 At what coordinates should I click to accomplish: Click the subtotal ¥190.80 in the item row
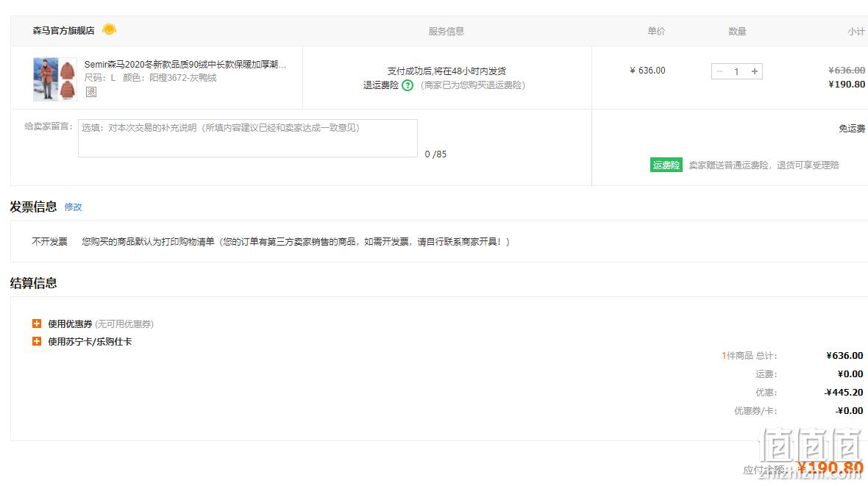(847, 84)
